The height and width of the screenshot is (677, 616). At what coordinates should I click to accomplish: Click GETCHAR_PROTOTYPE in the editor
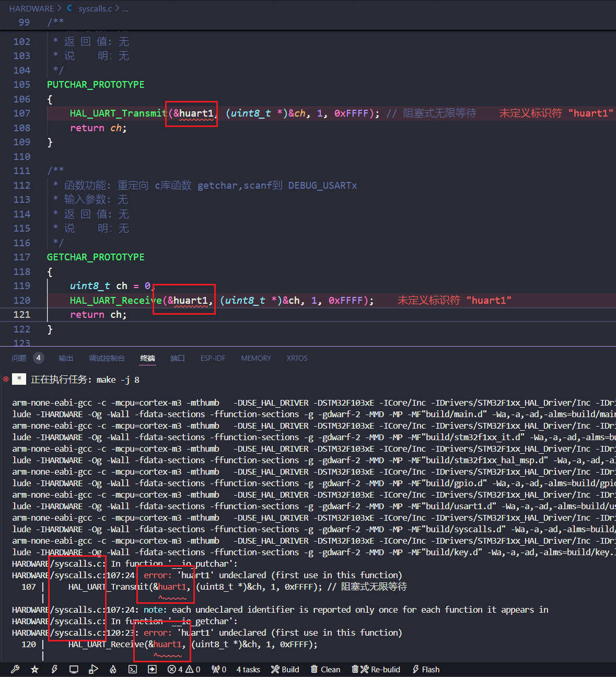click(96, 257)
